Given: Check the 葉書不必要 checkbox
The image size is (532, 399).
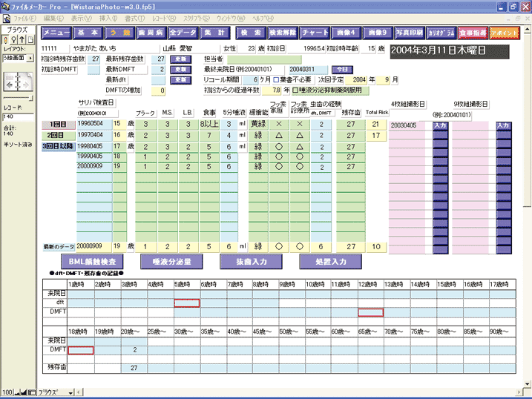Looking at the screenshot, I should click(x=277, y=79).
